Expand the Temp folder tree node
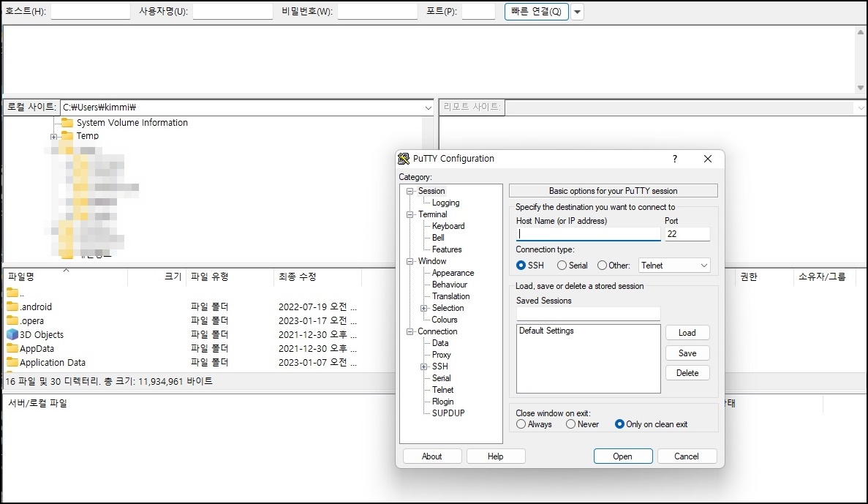 pyautogui.click(x=53, y=136)
